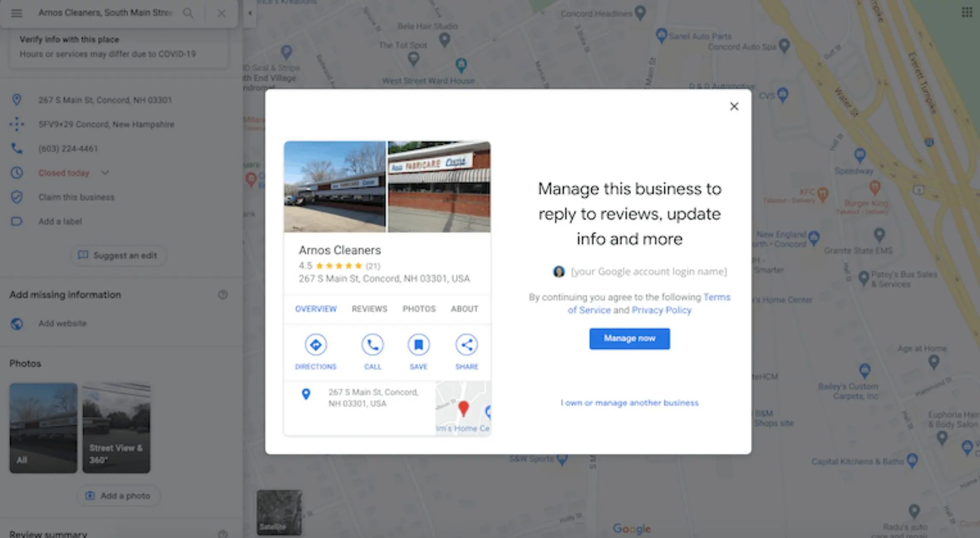980x538 pixels.
Task: Click Manage now button in the dialog
Action: coord(629,338)
